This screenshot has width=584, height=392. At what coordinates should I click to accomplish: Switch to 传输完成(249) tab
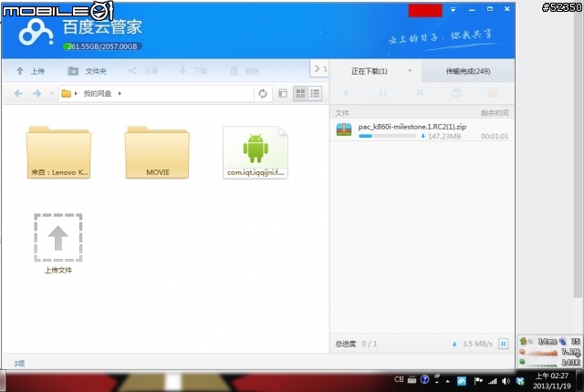tap(468, 71)
